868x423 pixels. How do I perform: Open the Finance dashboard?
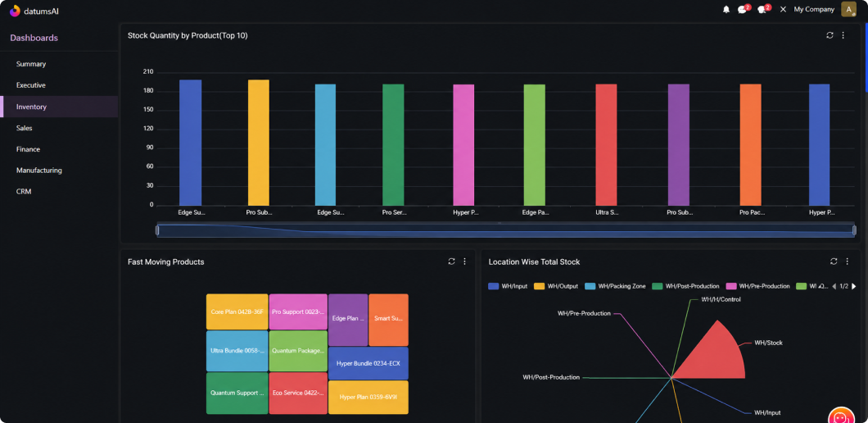click(59, 149)
